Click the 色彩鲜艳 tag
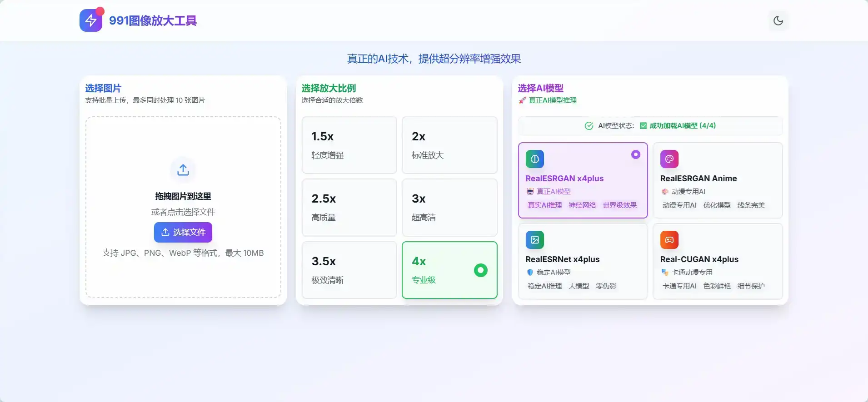The height and width of the screenshot is (402, 868). click(x=717, y=286)
